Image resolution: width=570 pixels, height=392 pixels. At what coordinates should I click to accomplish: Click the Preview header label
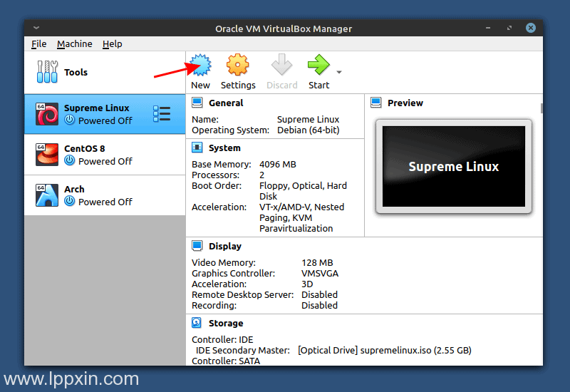[x=405, y=103]
